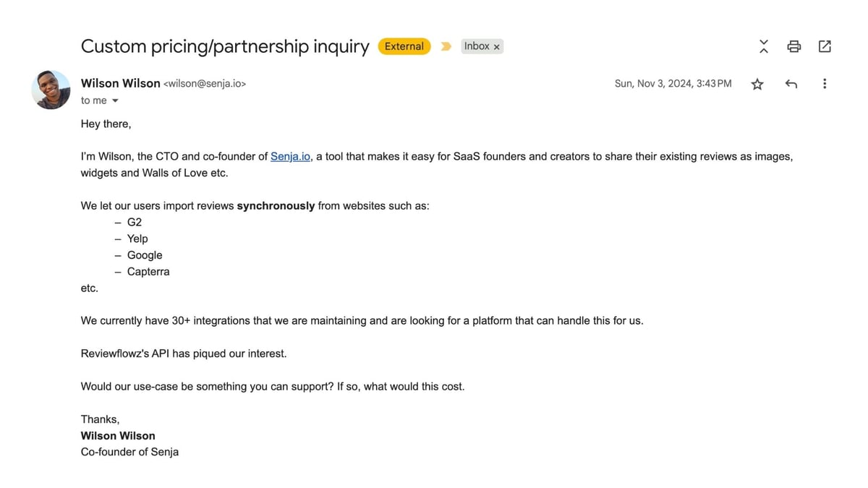This screenshot has width=868, height=488.
Task: Click the collapse all arrows icon
Action: [764, 46]
